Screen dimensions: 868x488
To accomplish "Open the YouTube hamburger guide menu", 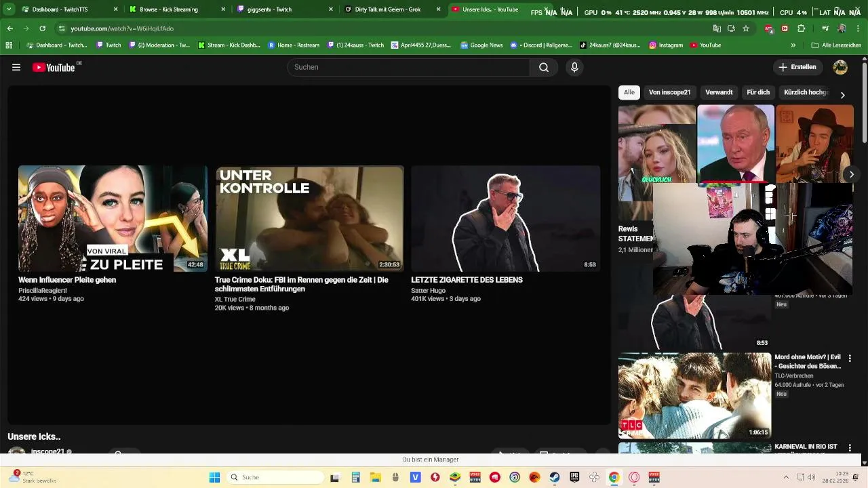I will [16, 67].
